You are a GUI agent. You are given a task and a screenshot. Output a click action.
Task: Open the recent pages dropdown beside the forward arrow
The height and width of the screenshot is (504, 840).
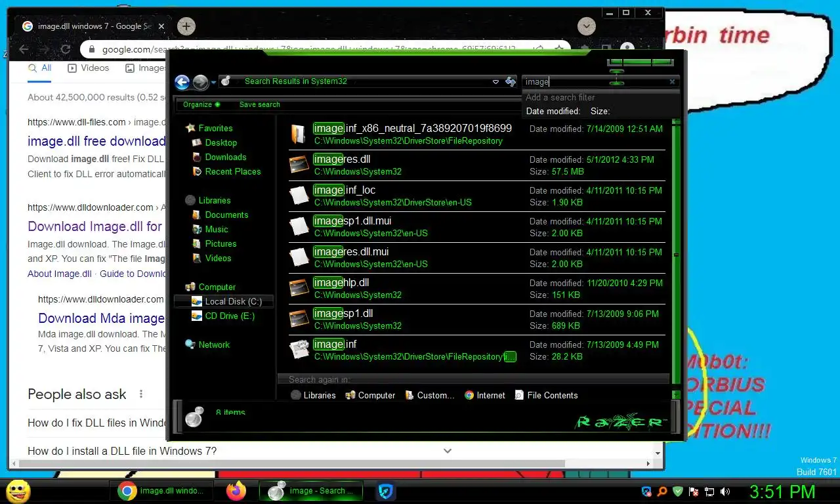[214, 83]
